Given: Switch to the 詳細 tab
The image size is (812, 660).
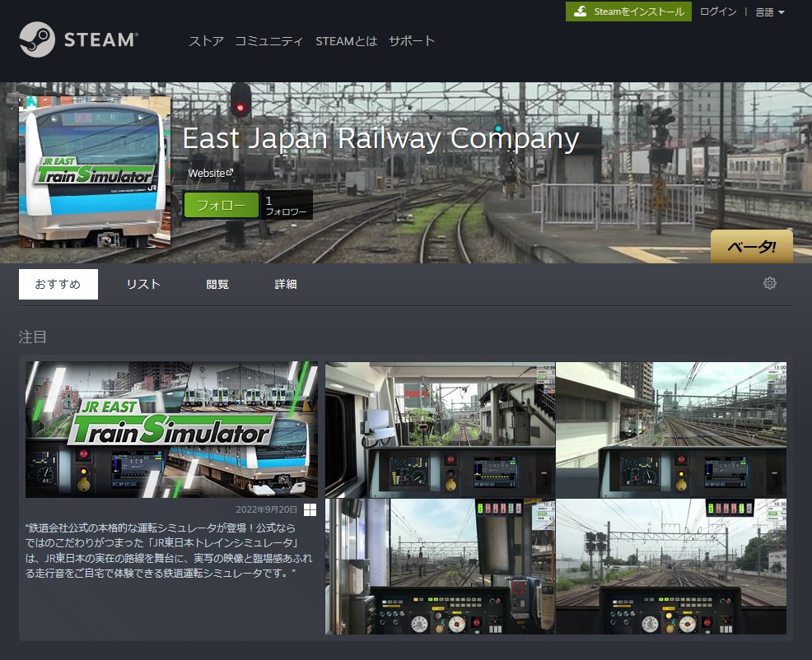Looking at the screenshot, I should point(285,284).
